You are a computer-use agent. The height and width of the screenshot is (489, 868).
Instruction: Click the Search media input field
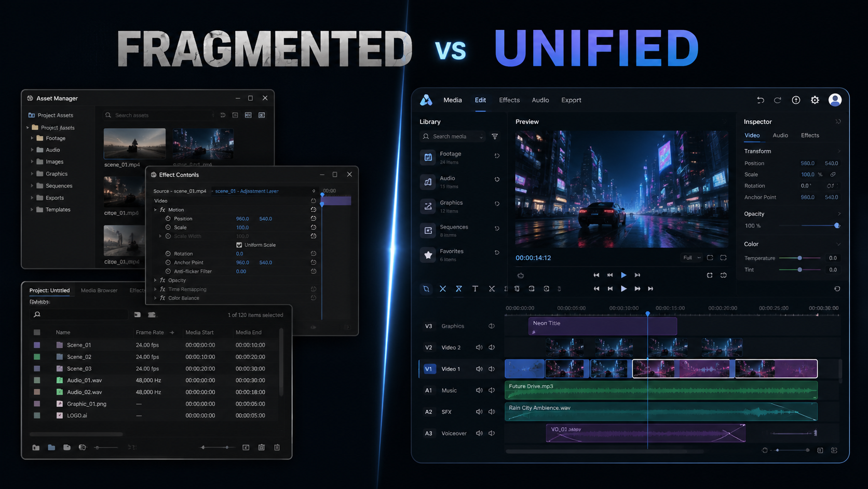point(453,137)
